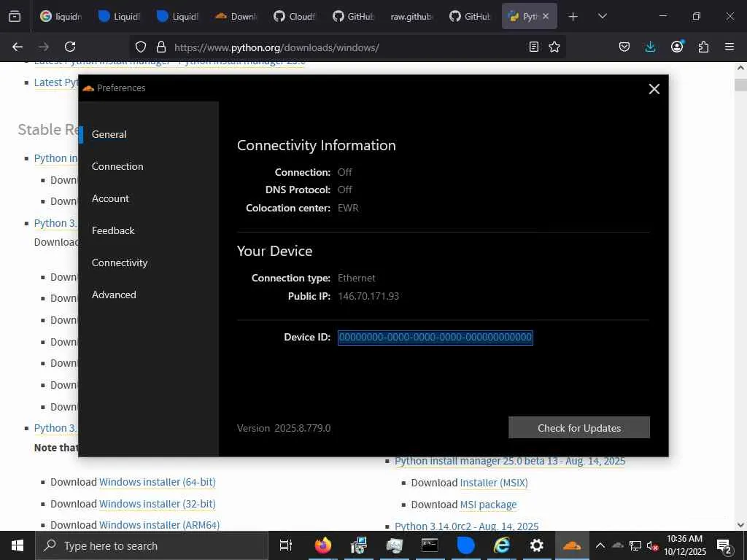Close the Preferences dialog with the X
This screenshot has height=560, width=747.
point(654,89)
